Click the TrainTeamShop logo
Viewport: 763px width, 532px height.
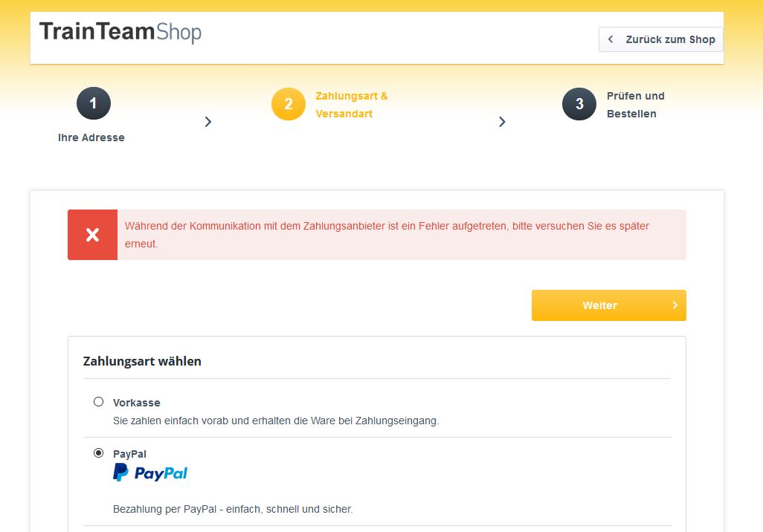pos(120,32)
